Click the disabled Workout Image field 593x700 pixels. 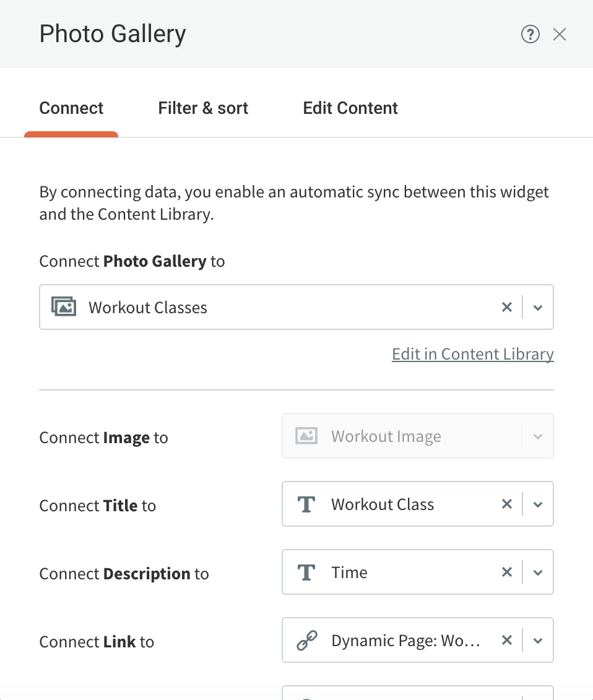(417, 436)
